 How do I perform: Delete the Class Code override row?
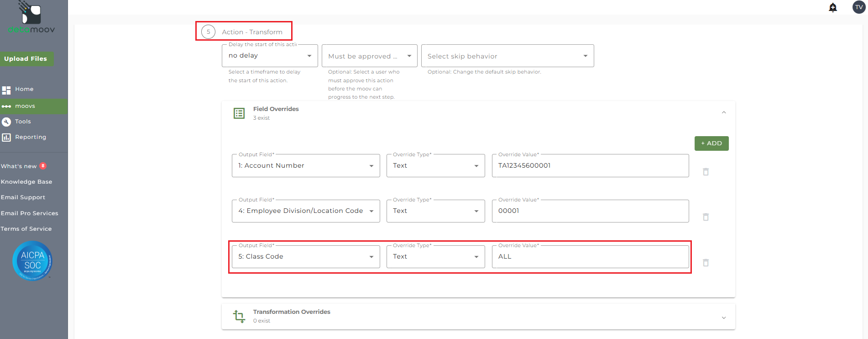tap(706, 263)
